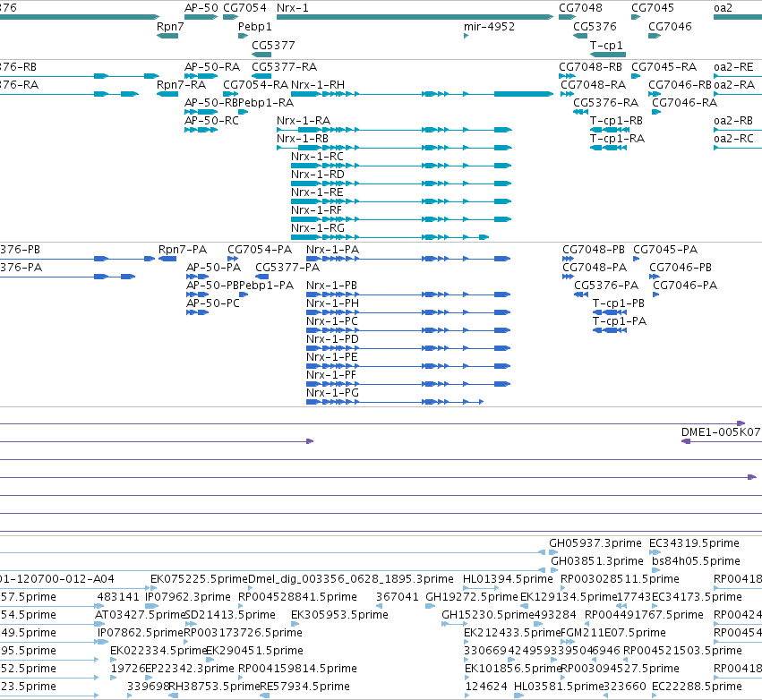The width and height of the screenshot is (762, 700).
Task: Open the AP-50-PA protein label
Action: (214, 268)
